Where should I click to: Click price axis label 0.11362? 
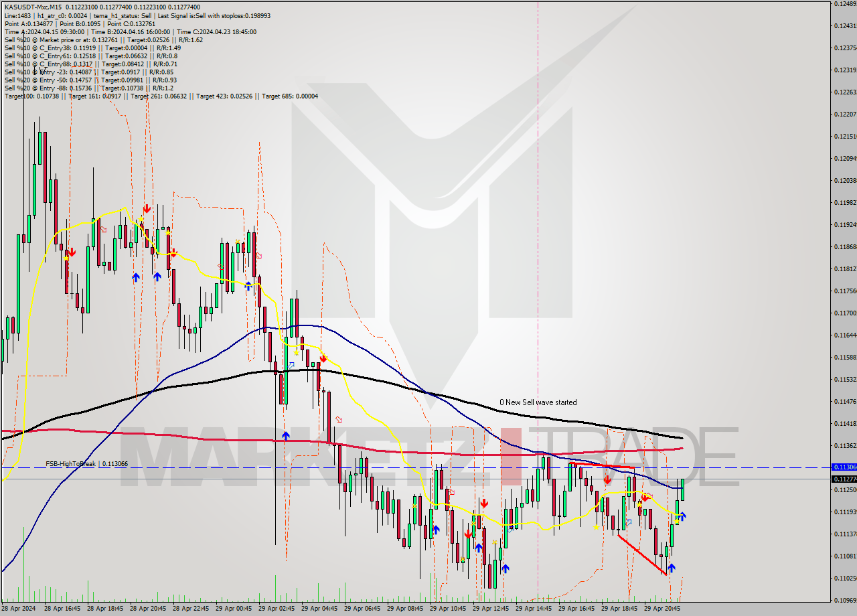(x=844, y=445)
